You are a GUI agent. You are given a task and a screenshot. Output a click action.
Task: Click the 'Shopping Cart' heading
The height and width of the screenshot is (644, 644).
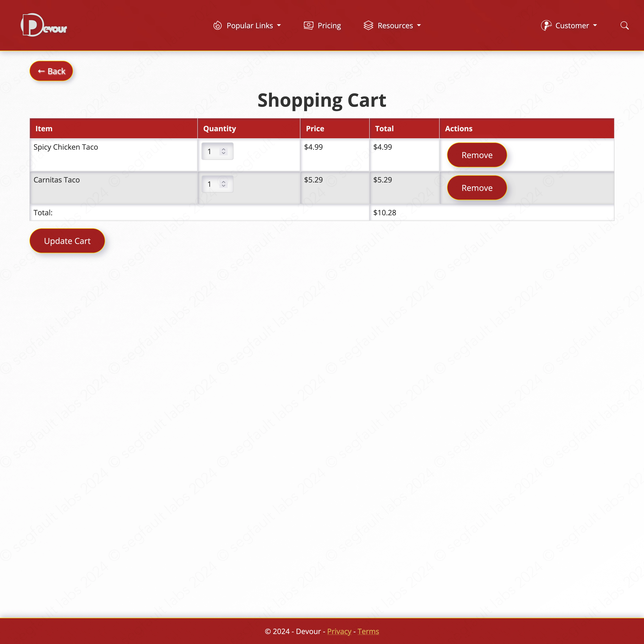point(322,100)
